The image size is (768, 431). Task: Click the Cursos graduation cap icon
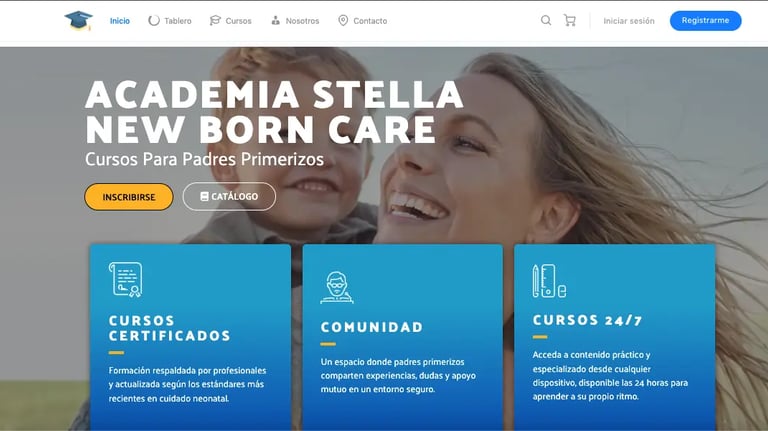[x=215, y=21]
